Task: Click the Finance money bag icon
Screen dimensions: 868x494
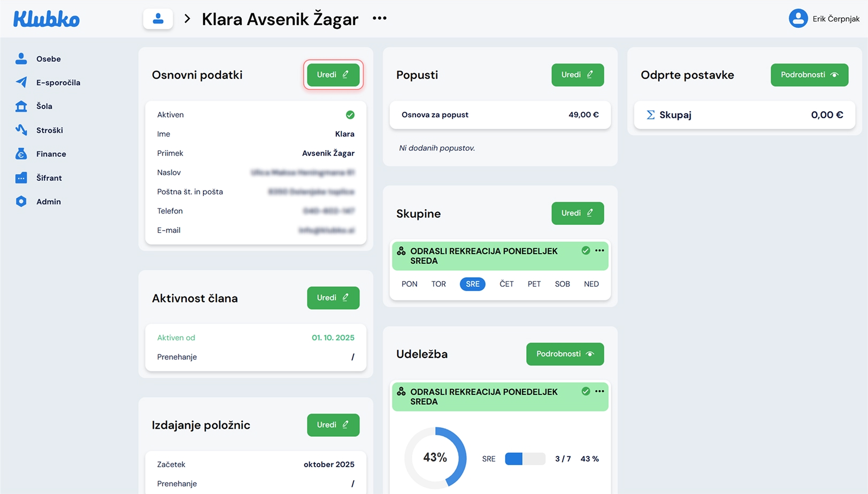Action: tap(21, 154)
